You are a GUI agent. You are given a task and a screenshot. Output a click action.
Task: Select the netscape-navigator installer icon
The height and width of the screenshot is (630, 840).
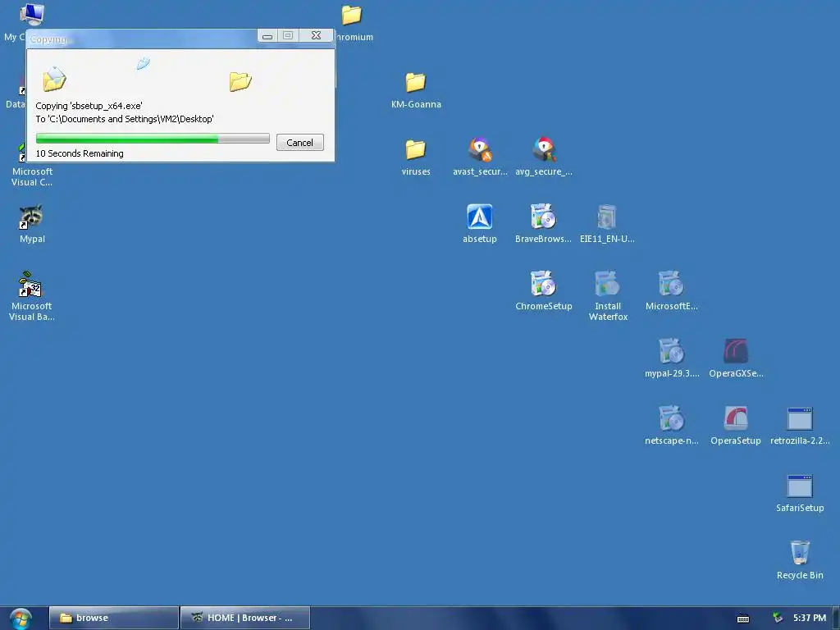[x=671, y=426]
